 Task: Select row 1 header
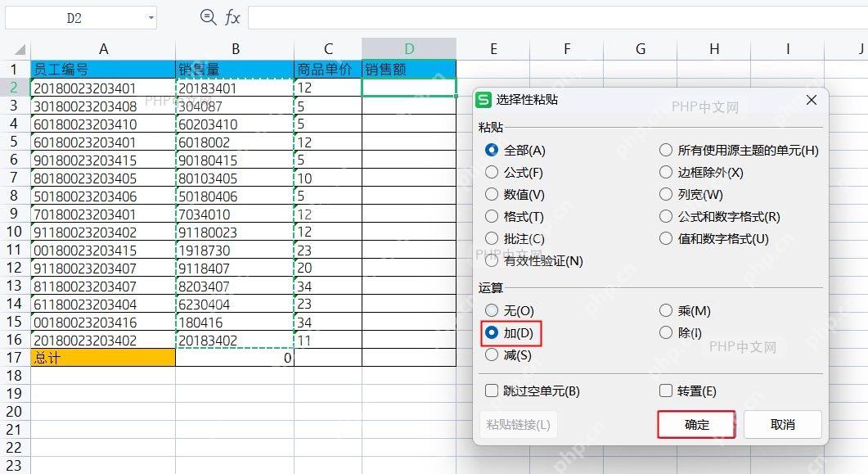14,70
